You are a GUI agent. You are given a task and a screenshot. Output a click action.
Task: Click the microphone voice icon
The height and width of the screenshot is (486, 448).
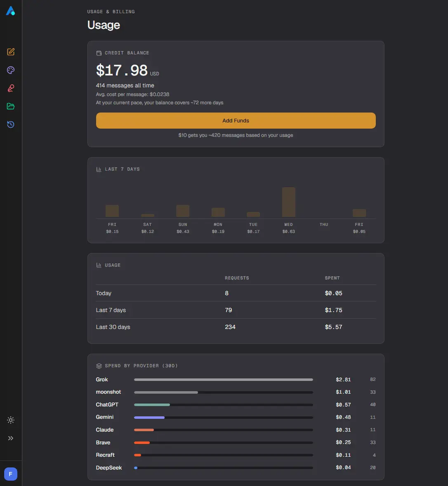tap(11, 88)
